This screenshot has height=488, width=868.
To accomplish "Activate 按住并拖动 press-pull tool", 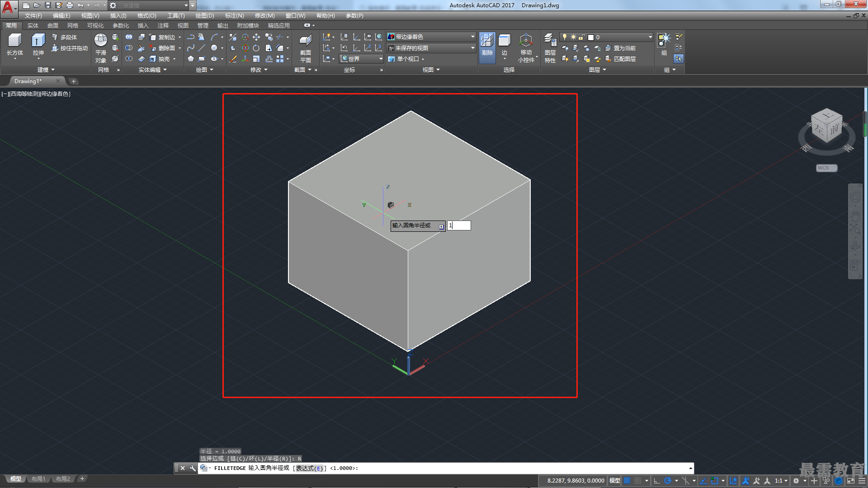I will [70, 48].
